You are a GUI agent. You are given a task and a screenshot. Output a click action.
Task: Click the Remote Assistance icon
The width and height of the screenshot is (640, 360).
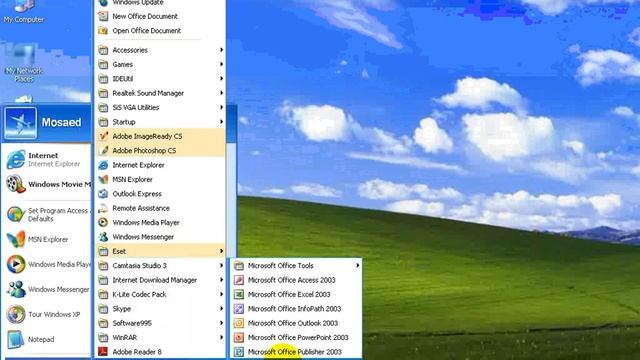click(x=103, y=208)
